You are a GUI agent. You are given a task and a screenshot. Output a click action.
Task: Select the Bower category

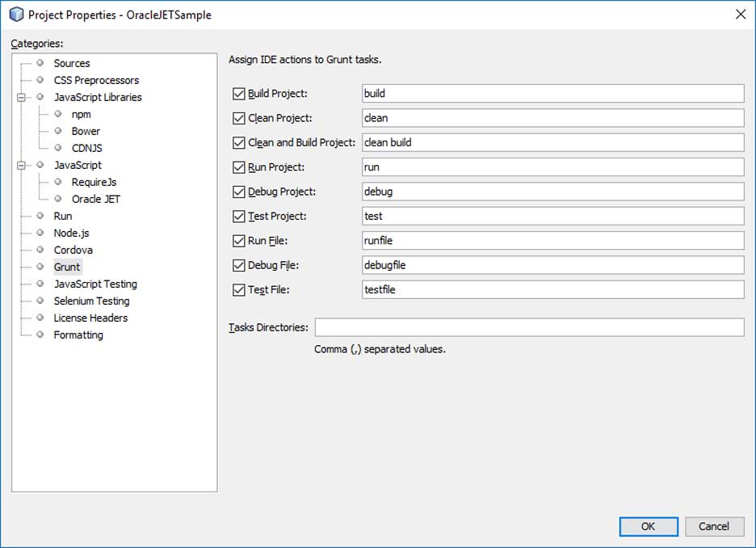[86, 131]
